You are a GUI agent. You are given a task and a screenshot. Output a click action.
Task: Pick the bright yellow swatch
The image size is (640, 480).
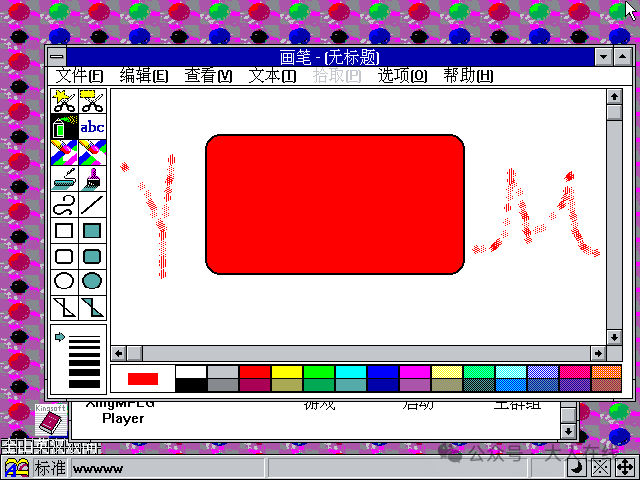287,372
